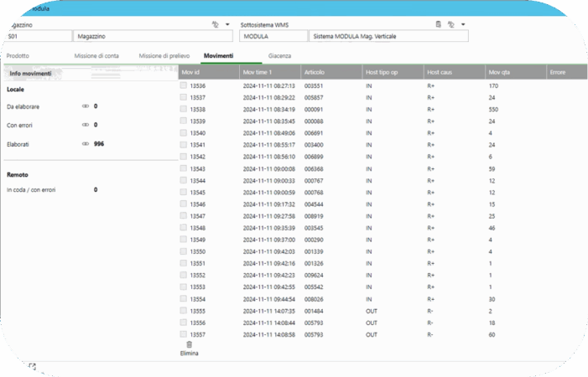The image size is (588, 377).
Task: Open the Magazzino dropdown arrow
Action: [227, 25]
